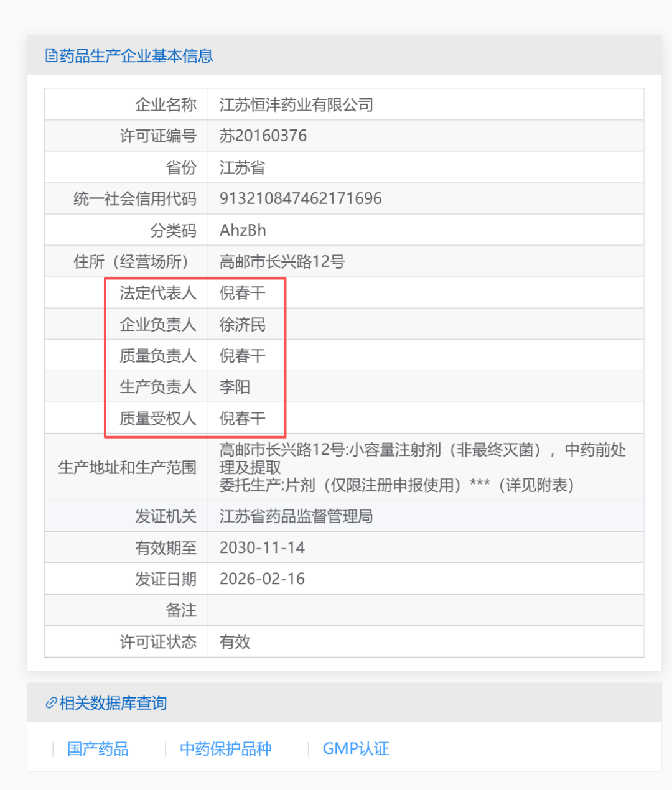Click the 相关数据库查询 section heading
Viewport: 672px width, 790px height.
tap(113, 704)
